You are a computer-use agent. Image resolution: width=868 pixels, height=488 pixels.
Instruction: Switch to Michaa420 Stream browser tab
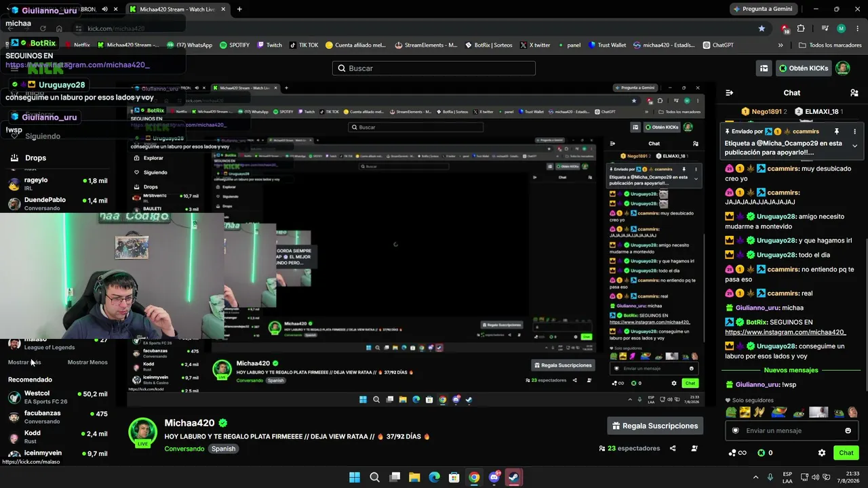point(176,9)
